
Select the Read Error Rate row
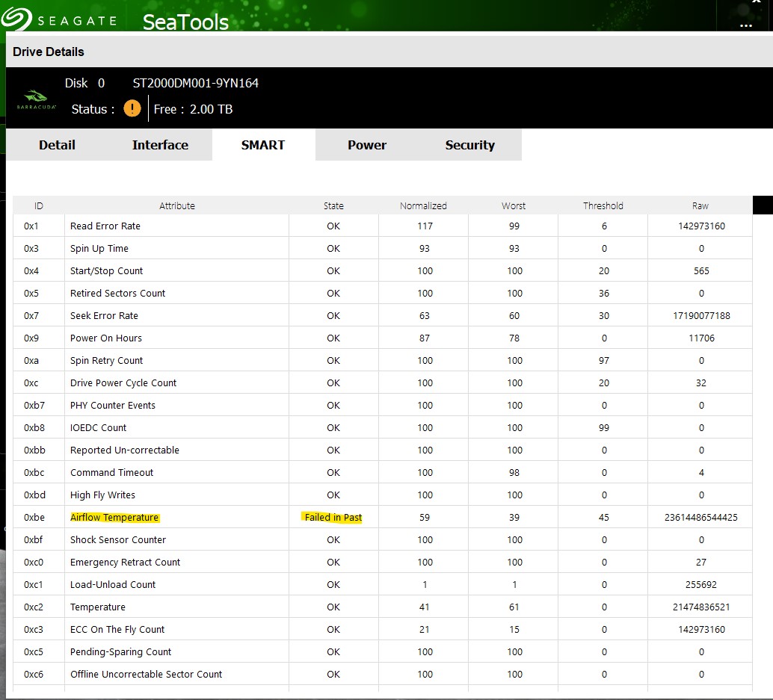tap(105, 226)
